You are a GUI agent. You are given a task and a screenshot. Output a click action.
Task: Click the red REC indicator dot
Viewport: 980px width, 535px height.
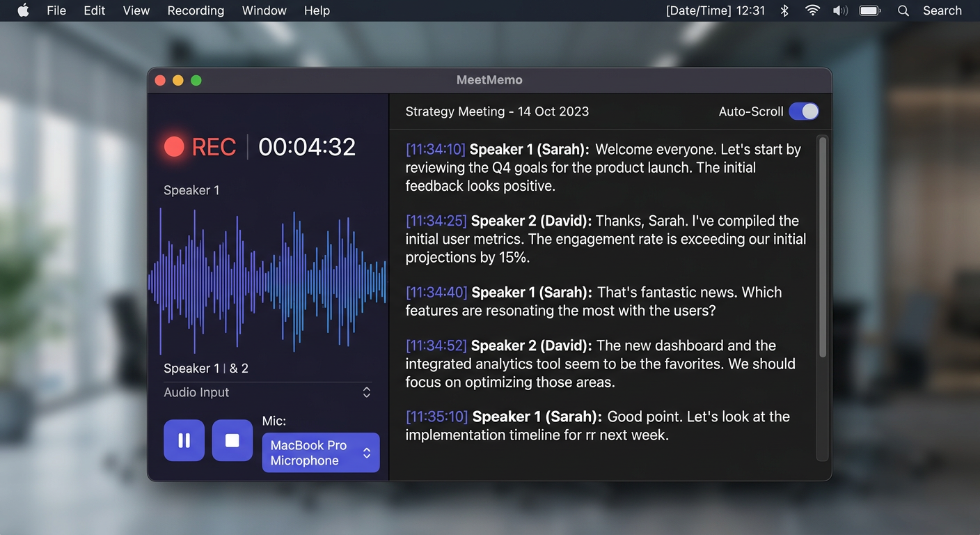174,146
